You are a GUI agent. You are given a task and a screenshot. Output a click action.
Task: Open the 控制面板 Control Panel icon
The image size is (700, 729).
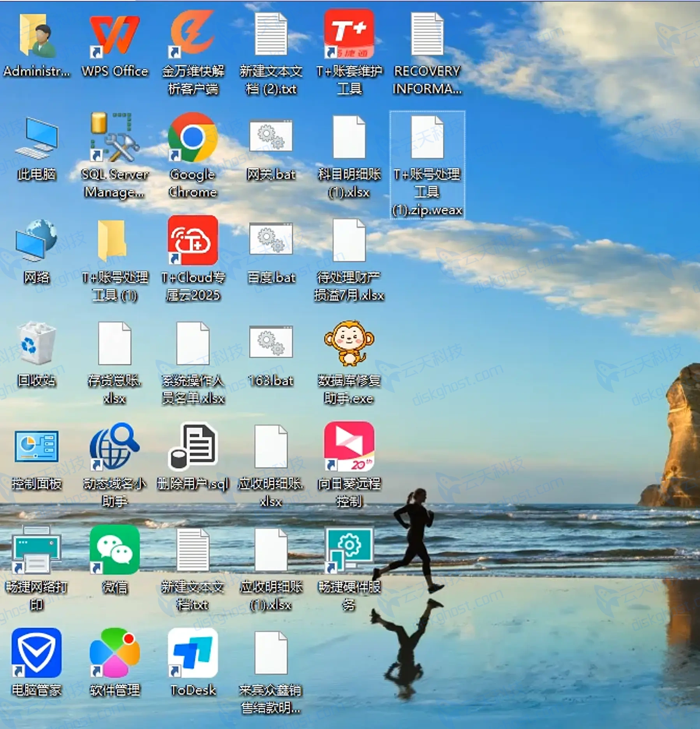pos(37,446)
